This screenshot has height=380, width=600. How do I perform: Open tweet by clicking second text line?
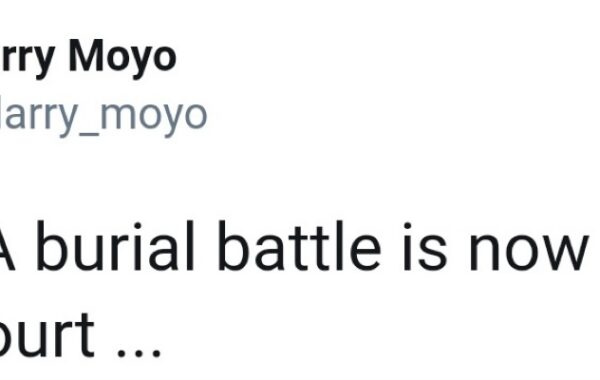point(80,336)
